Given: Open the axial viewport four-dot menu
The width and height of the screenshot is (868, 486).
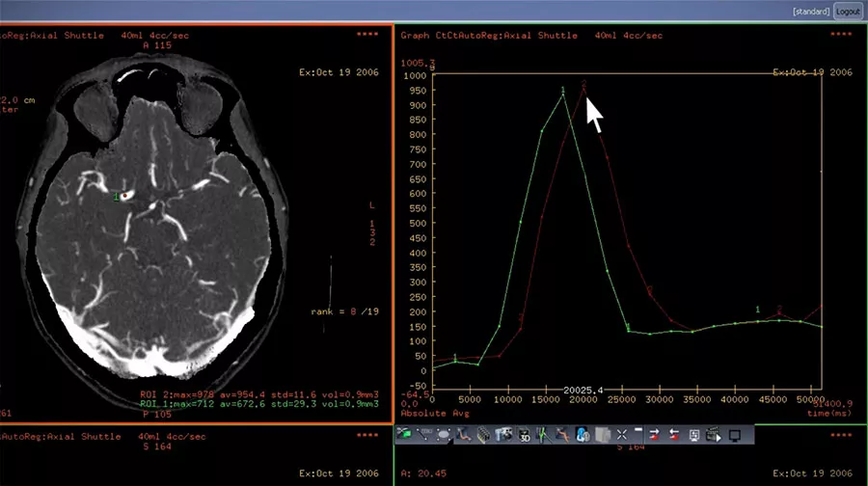Looking at the screenshot, I should (367, 35).
